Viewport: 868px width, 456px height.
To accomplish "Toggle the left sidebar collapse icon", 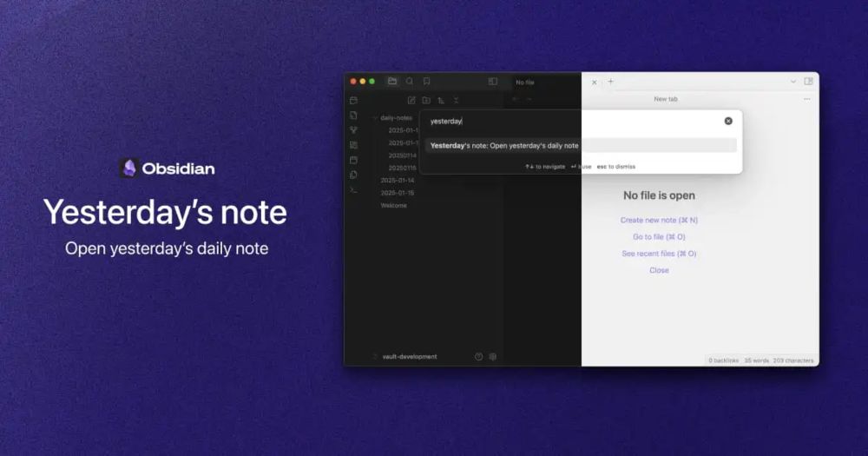I will [493, 82].
